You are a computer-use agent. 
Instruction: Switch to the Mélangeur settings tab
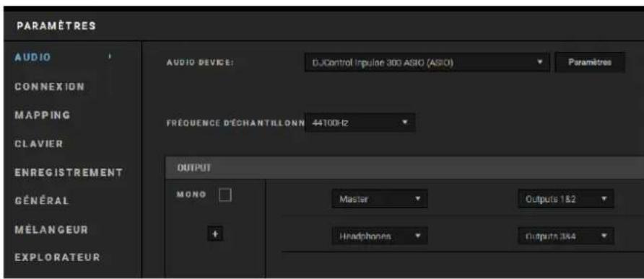[x=51, y=229]
